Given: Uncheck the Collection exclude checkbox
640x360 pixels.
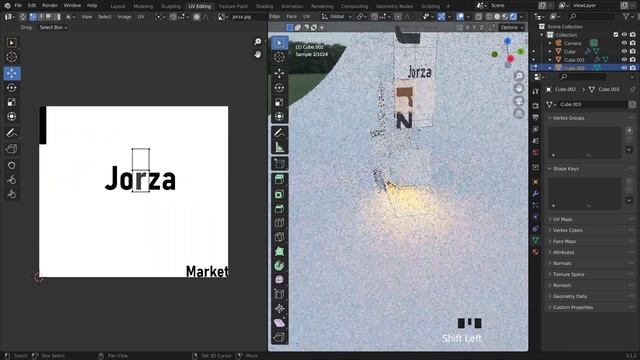Looking at the screenshot, I should (x=616, y=35).
